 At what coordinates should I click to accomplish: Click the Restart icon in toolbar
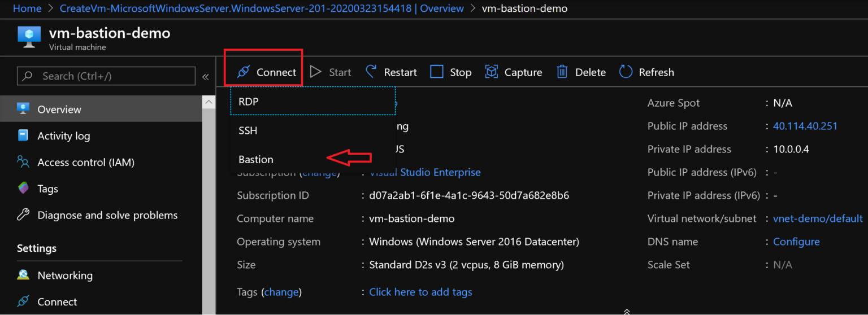click(371, 72)
